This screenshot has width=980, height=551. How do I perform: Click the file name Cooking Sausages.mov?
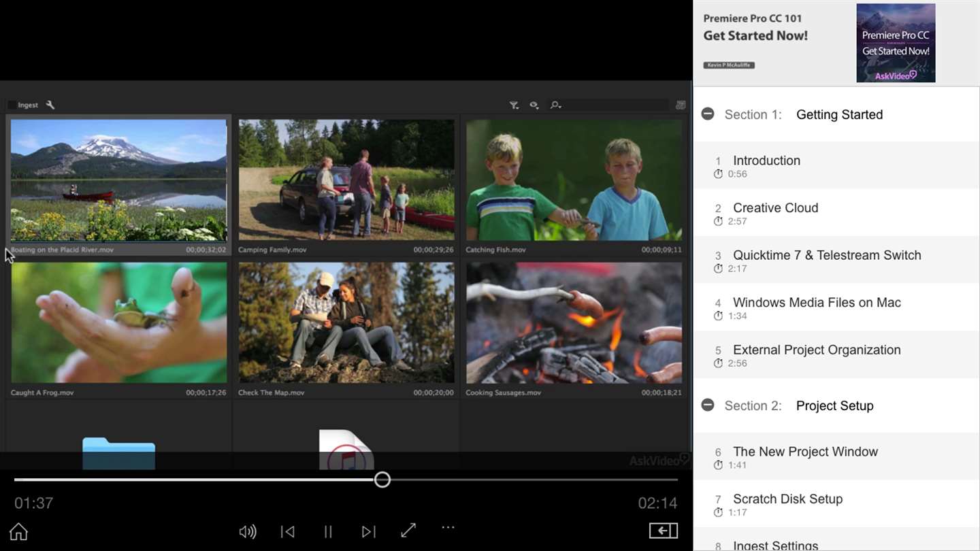pyautogui.click(x=503, y=393)
